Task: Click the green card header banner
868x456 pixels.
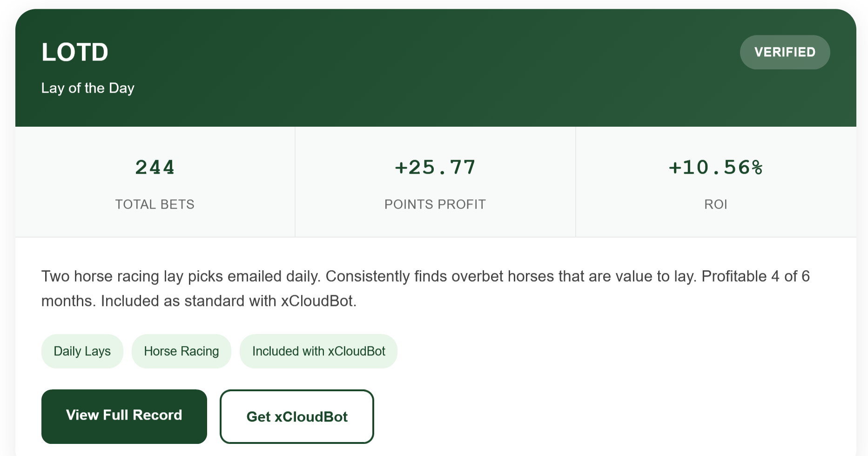Action: point(419,70)
